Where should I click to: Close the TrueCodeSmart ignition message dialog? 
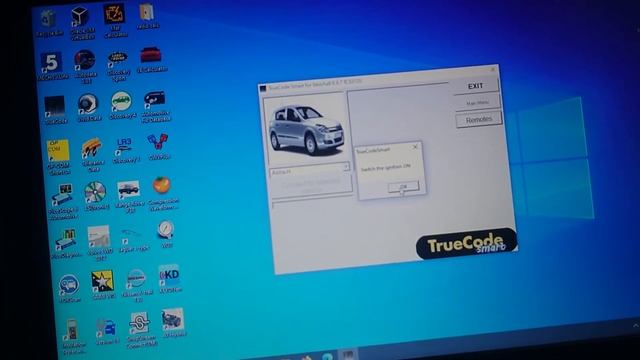point(415,147)
